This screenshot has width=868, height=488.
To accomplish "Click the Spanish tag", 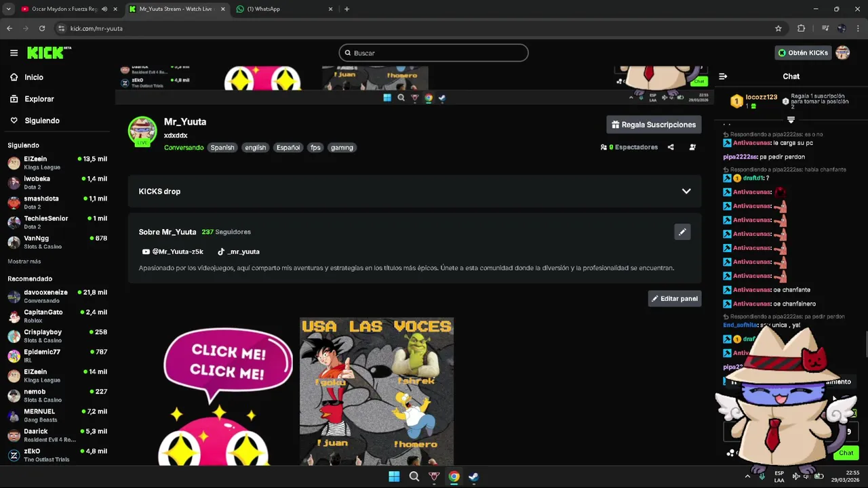I will [222, 147].
